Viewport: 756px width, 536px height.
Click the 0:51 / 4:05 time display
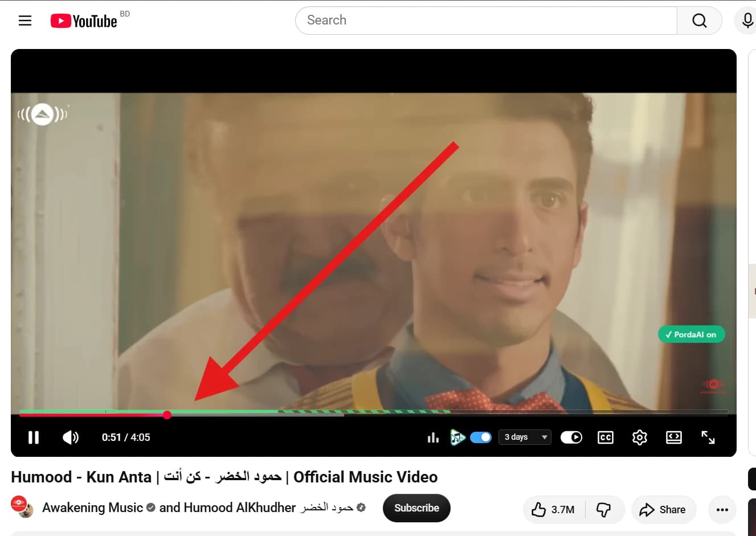tap(126, 437)
